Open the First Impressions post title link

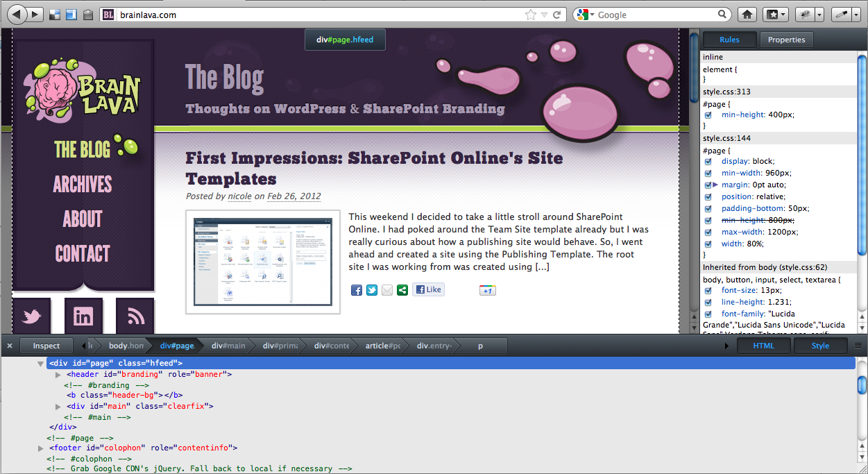click(x=374, y=168)
